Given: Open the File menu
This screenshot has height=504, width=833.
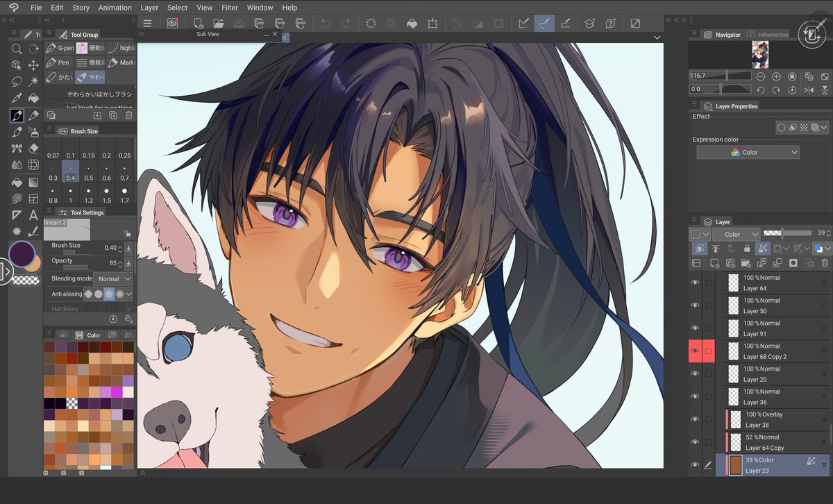Looking at the screenshot, I should 36,8.
